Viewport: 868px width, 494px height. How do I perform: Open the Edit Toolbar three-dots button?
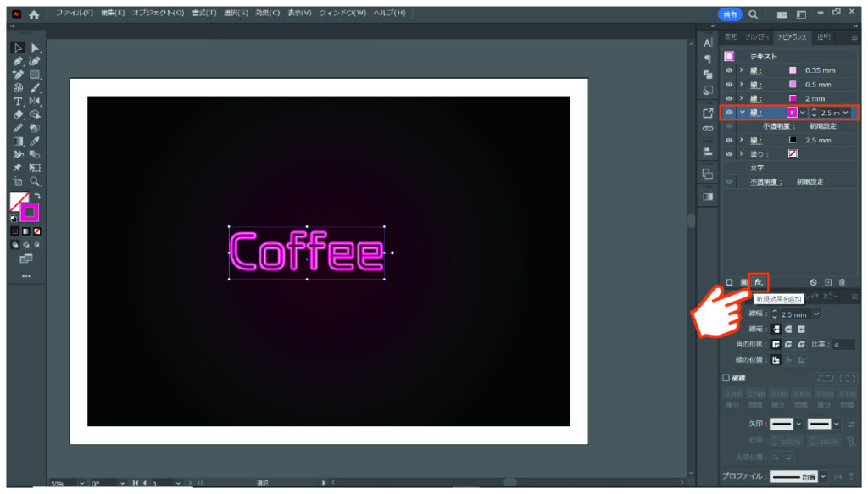(x=26, y=276)
